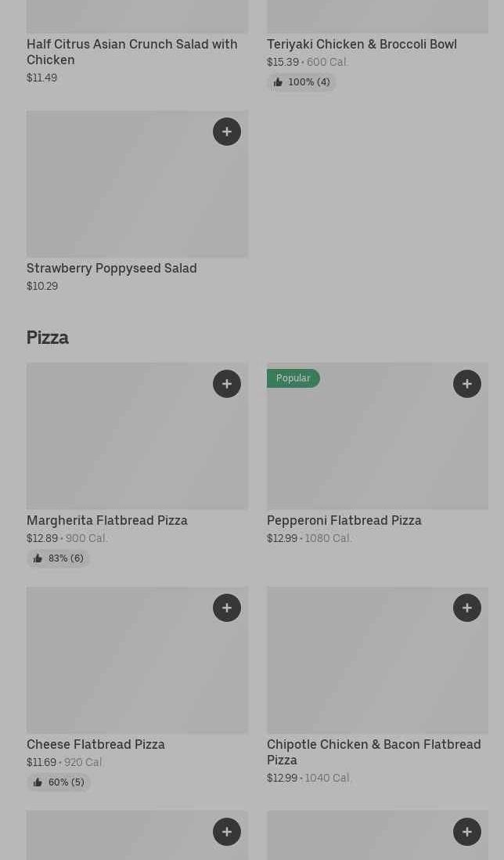
Task: Click the Popular badge on Pepperoni pizza
Action: coord(293,378)
